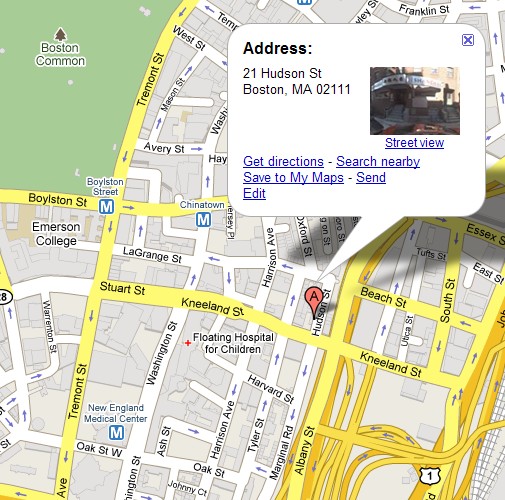The image size is (505, 500).
Task: Click the Edit link under address
Action: point(254,193)
